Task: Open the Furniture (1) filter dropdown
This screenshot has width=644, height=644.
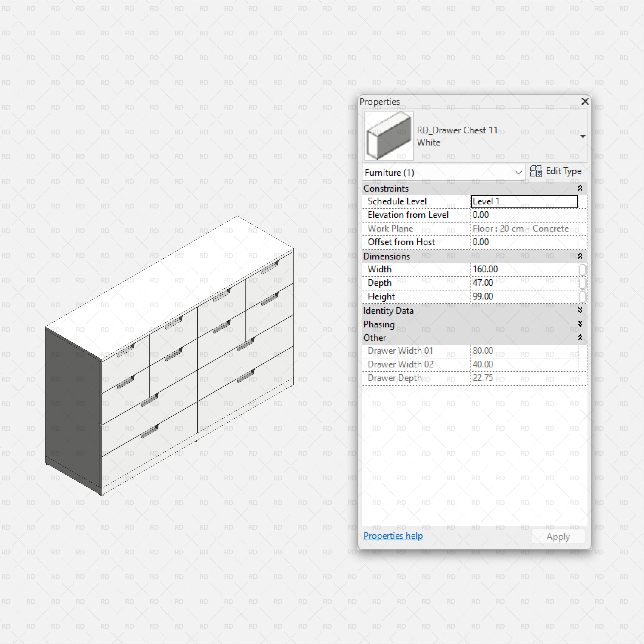Action: 519,173
